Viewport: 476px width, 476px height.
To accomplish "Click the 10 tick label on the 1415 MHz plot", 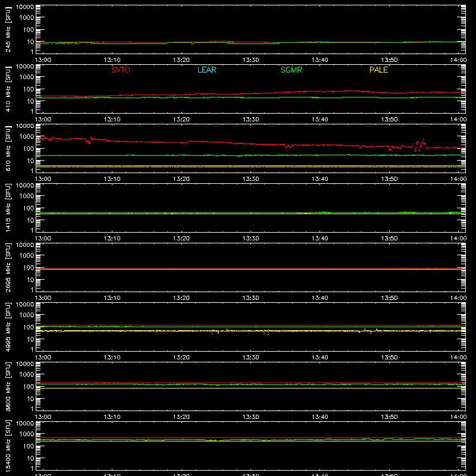I will pos(30,220).
